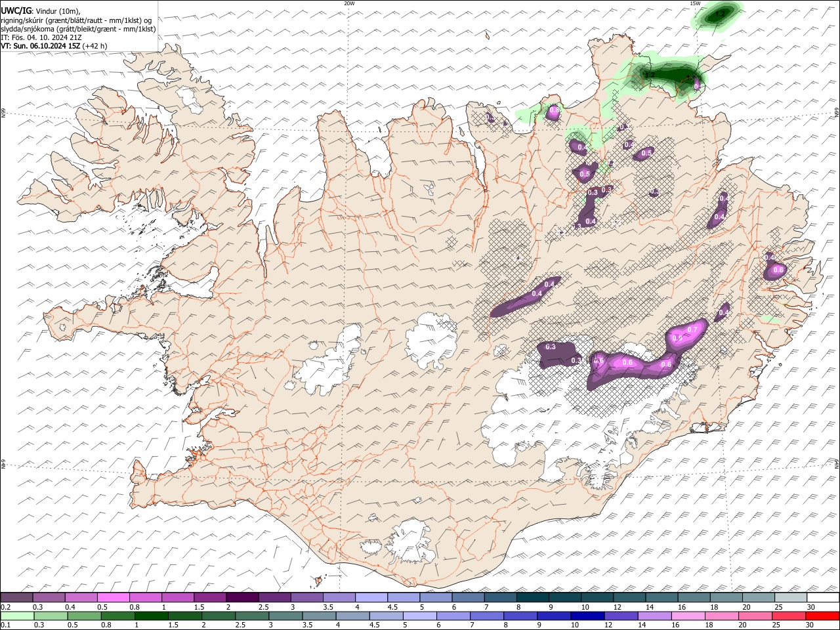The height and width of the screenshot is (630, 840).
Task: Click the '1.2' rain value at top right
Action: (721, 13)
